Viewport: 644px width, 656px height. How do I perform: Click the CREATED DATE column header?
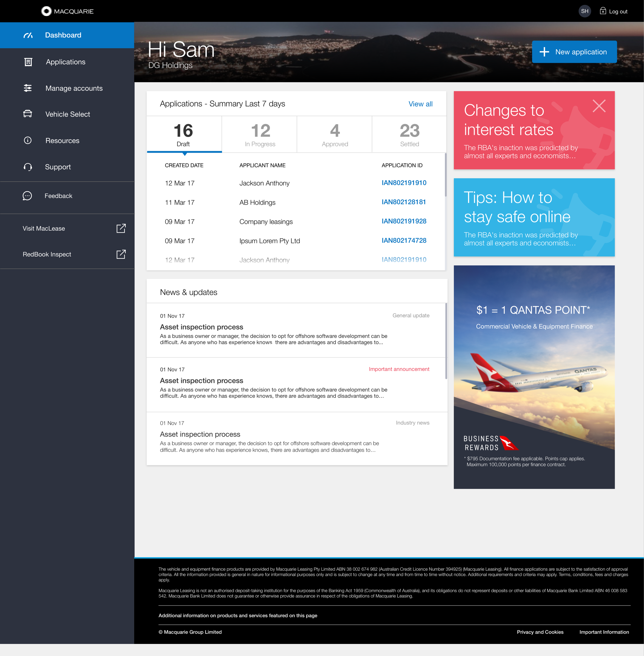click(184, 165)
